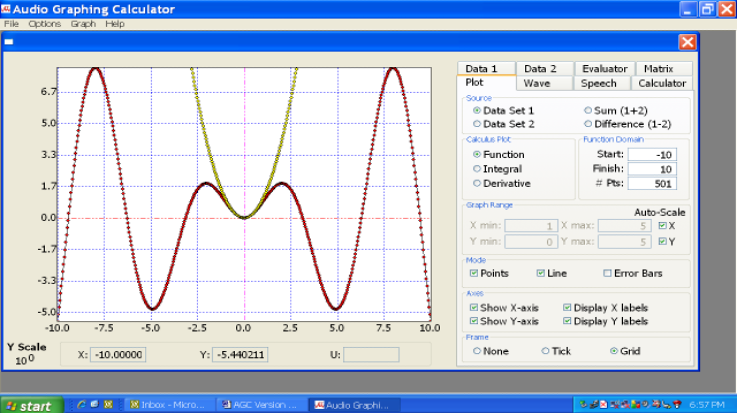
Task: Open the Windows start menu
Action: pyautogui.click(x=32, y=406)
